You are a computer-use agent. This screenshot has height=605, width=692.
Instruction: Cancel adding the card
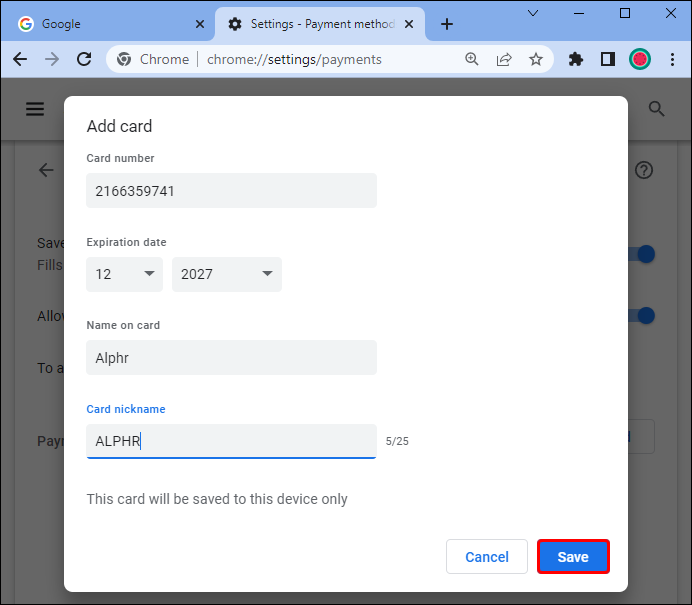[x=487, y=556]
